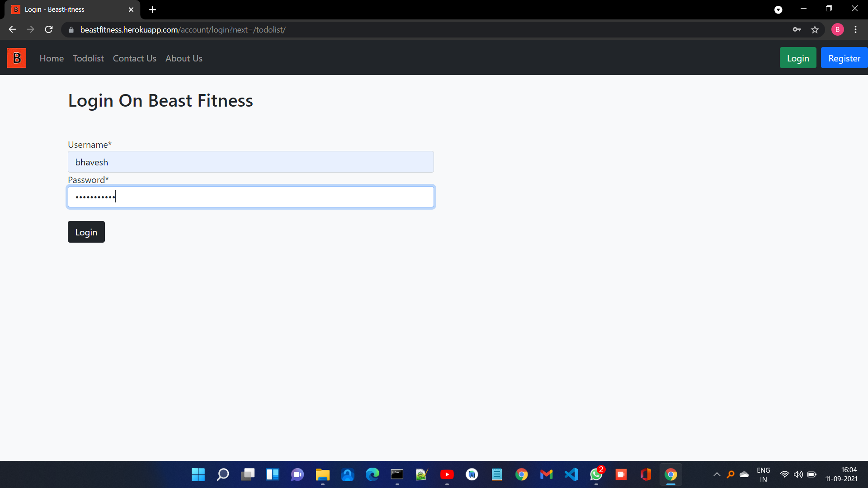Bookmark this page with the star
This screenshot has width=868, height=488.
pyautogui.click(x=815, y=29)
